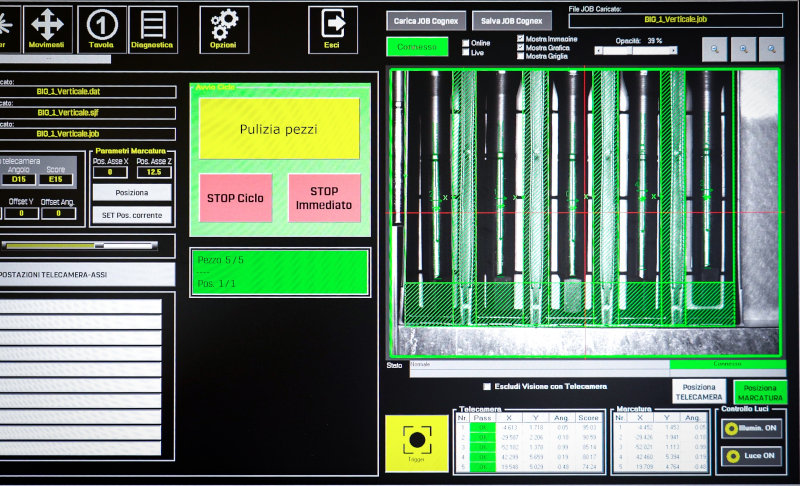Click Ang header in Marcatura table

pyautogui.click(x=692, y=418)
